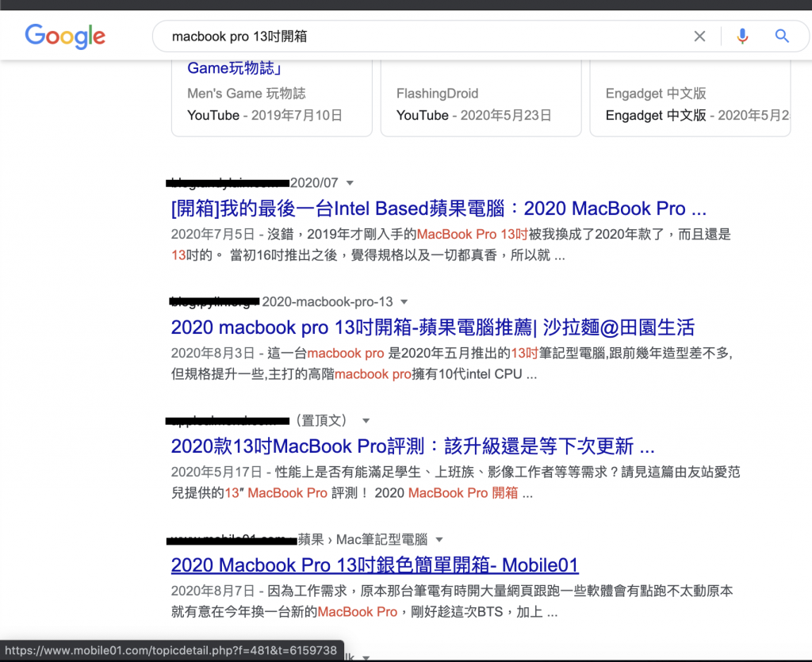Viewport: 812px width, 662px height.
Task: Clear the search query with X icon
Action: [x=699, y=36]
